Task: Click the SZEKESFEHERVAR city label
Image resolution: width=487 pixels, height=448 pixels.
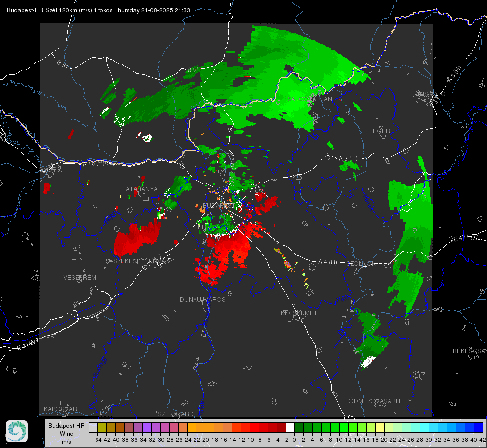Action: tap(142, 261)
